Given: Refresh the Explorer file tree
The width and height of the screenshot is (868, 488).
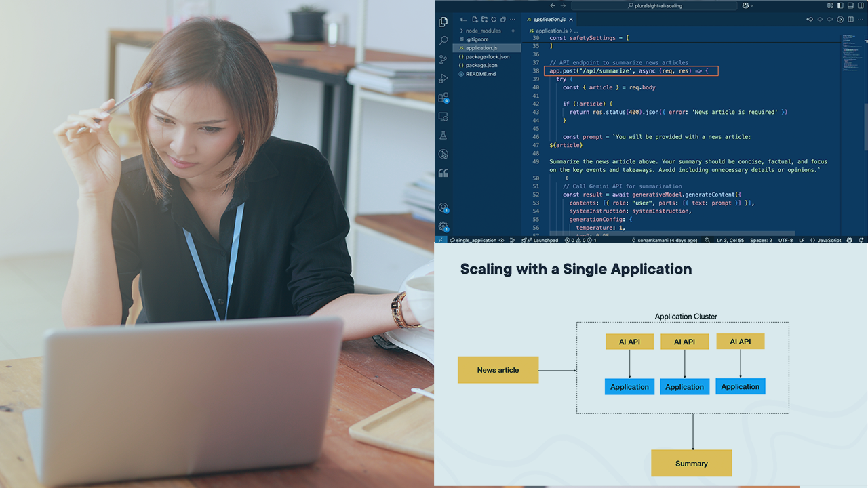Looking at the screenshot, I should point(494,20).
